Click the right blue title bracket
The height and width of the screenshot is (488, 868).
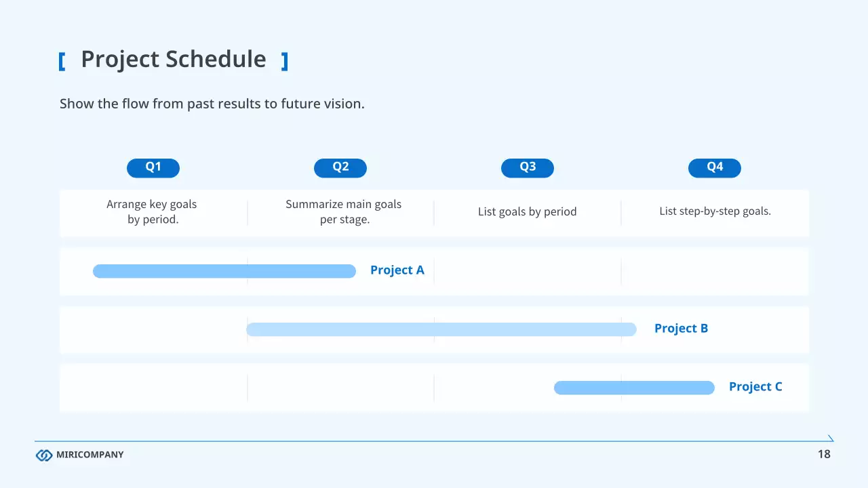(x=285, y=61)
